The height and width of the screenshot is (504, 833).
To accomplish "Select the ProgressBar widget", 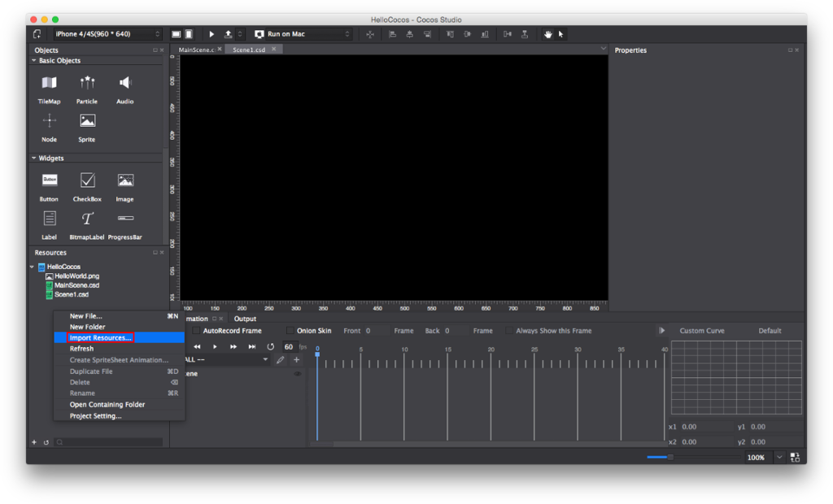I will [124, 225].
